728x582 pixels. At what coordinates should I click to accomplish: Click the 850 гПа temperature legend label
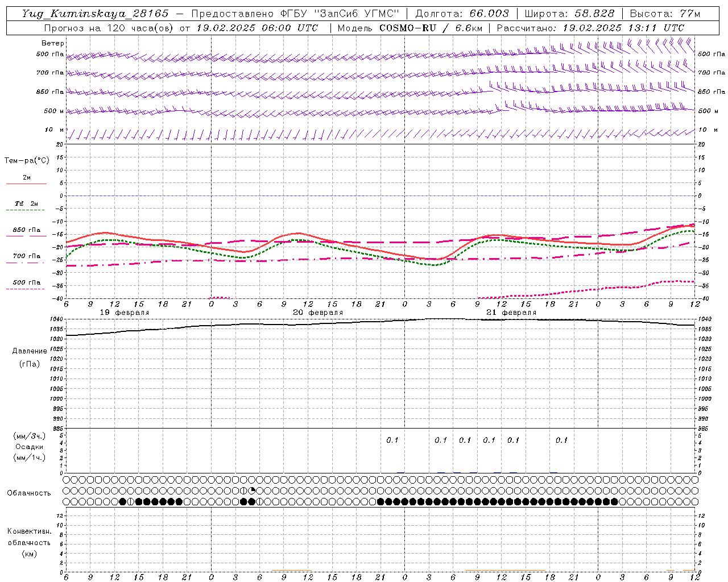(26, 230)
